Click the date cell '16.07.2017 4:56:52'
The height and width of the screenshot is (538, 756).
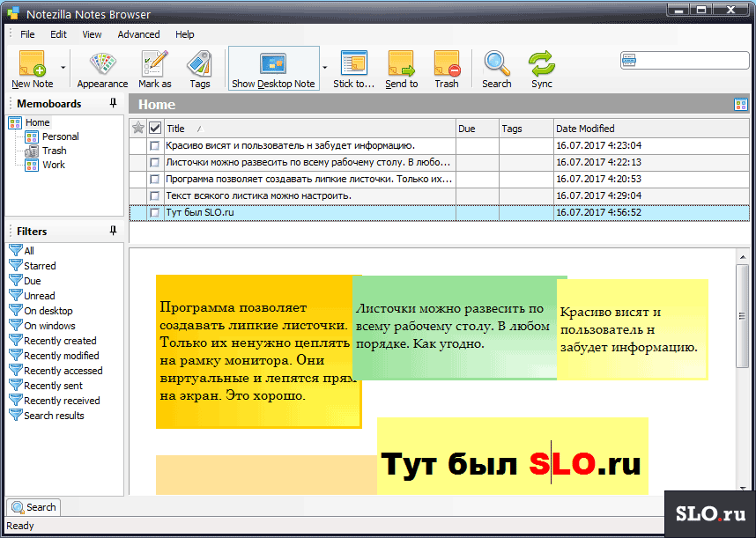598,212
